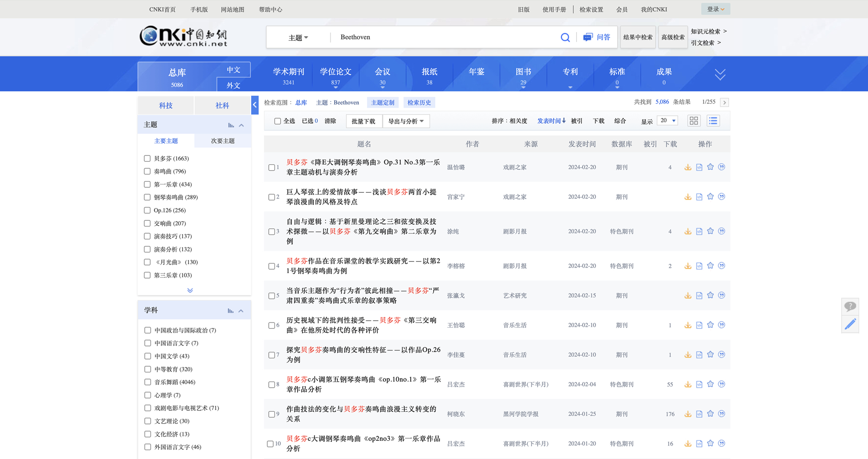Favorite the article by 涂纯 using the star icon
Viewport: 868px width, 459px height.
point(710,231)
